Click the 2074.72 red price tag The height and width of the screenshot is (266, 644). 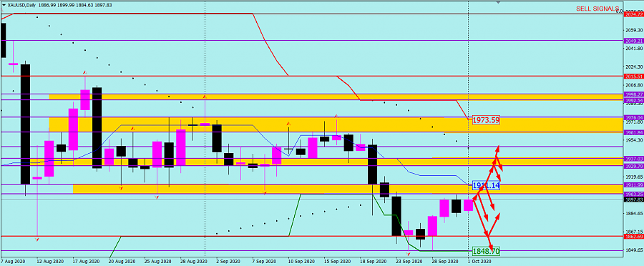(x=634, y=14)
